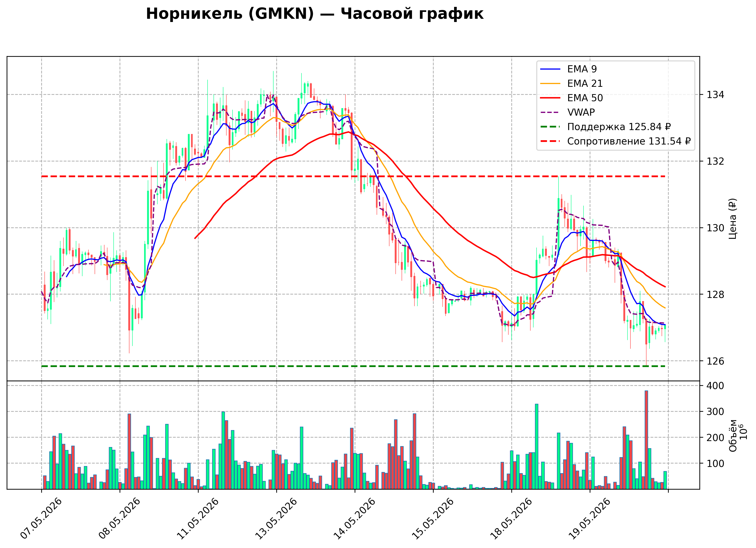Screen dimensions: 756x548
Task: Click the 200 volume axis label
Action: click(x=715, y=438)
